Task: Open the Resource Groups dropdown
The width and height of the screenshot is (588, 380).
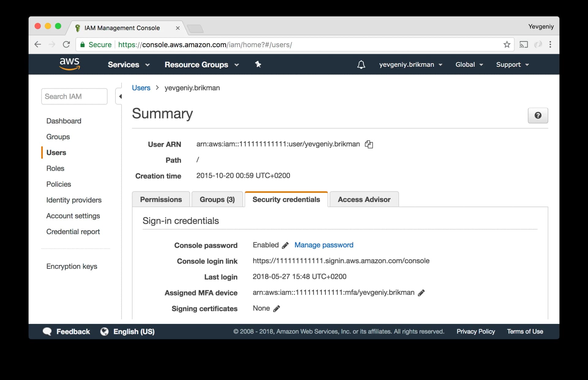Action: click(202, 65)
